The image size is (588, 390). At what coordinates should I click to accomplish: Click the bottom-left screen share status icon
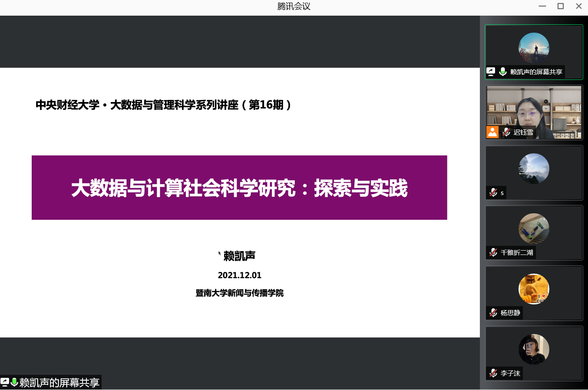pos(5,382)
